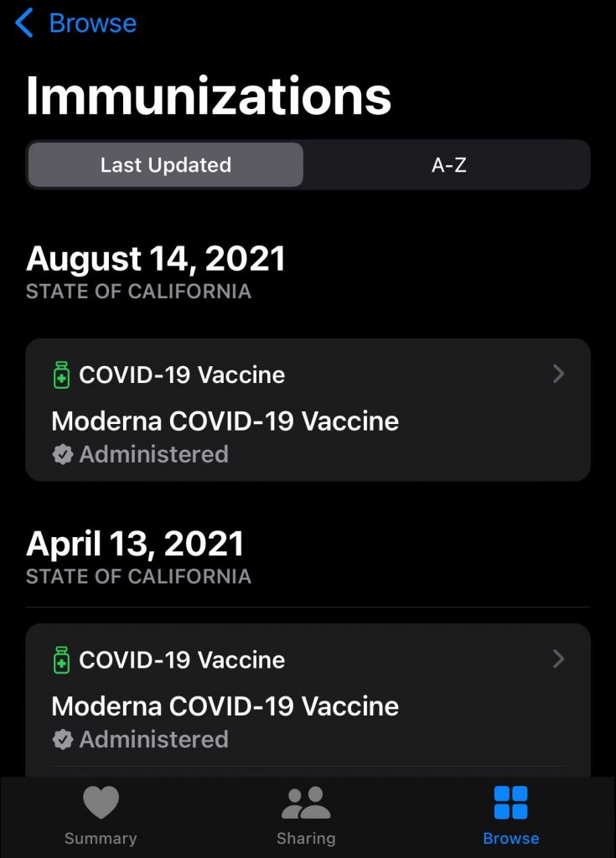The image size is (616, 858).
Task: Tap the vaccine vial icon in August record
Action: point(61,375)
